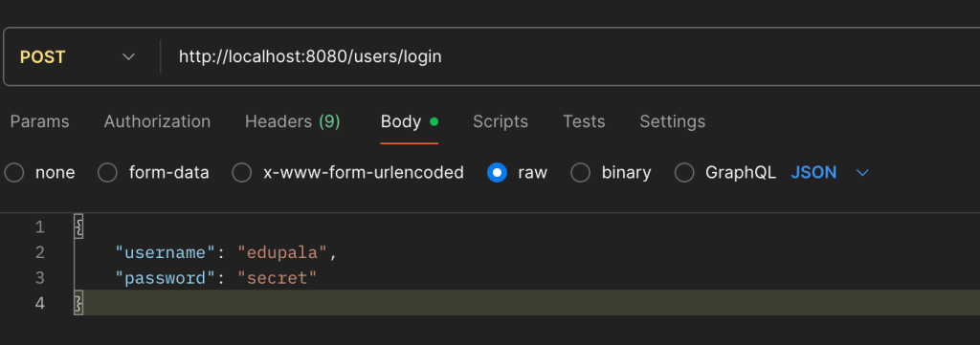The width and height of the screenshot is (980, 345).
Task: Select the binary radio button
Action: click(x=581, y=173)
